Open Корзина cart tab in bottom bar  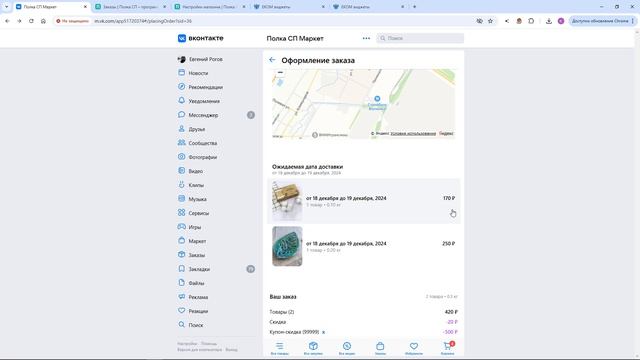point(447,348)
